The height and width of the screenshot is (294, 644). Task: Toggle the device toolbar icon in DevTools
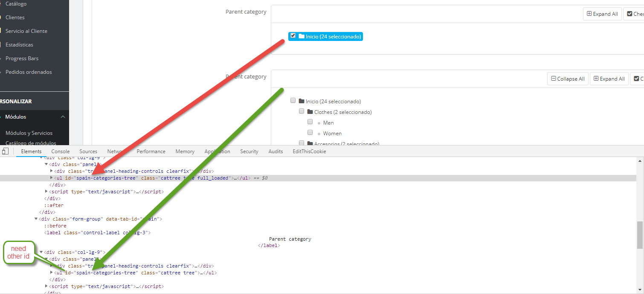tap(5, 151)
